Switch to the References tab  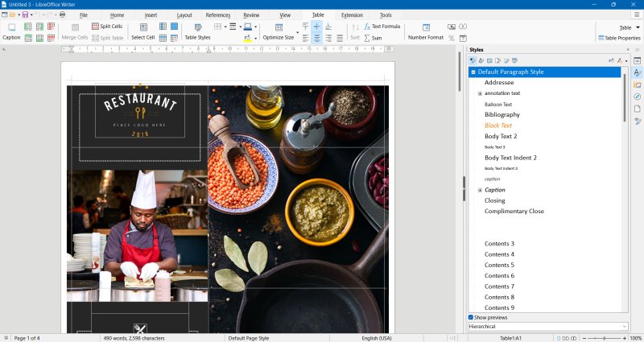[x=217, y=15]
